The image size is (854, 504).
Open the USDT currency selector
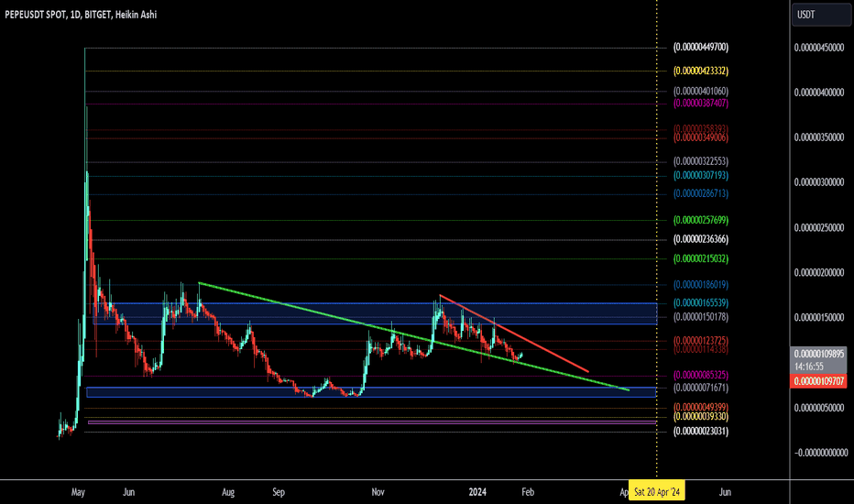821,15
